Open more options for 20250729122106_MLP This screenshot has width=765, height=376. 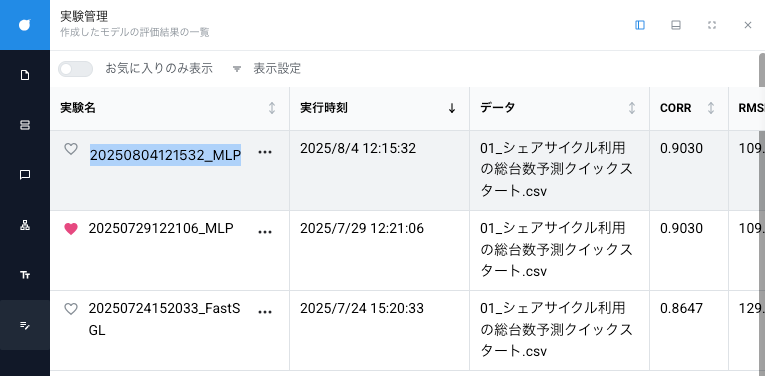(x=265, y=232)
